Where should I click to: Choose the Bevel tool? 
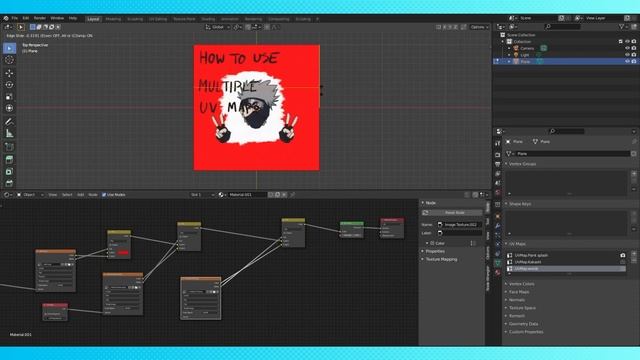tap(9, 183)
